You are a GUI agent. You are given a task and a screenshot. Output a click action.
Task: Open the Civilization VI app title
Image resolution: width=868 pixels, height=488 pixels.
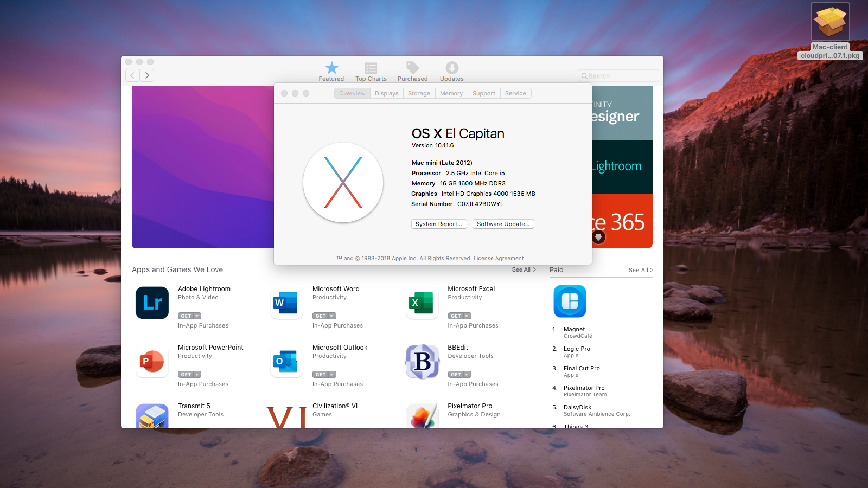pos(335,406)
